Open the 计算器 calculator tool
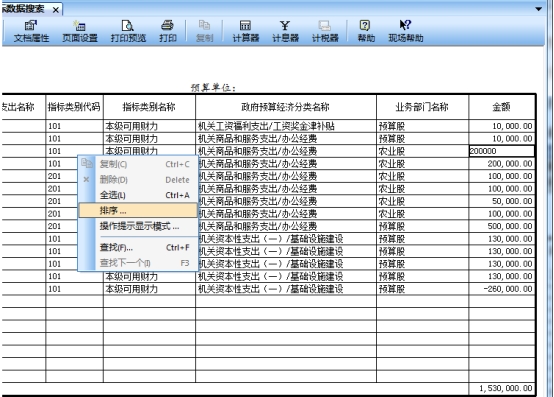The image size is (554, 397). click(x=246, y=31)
